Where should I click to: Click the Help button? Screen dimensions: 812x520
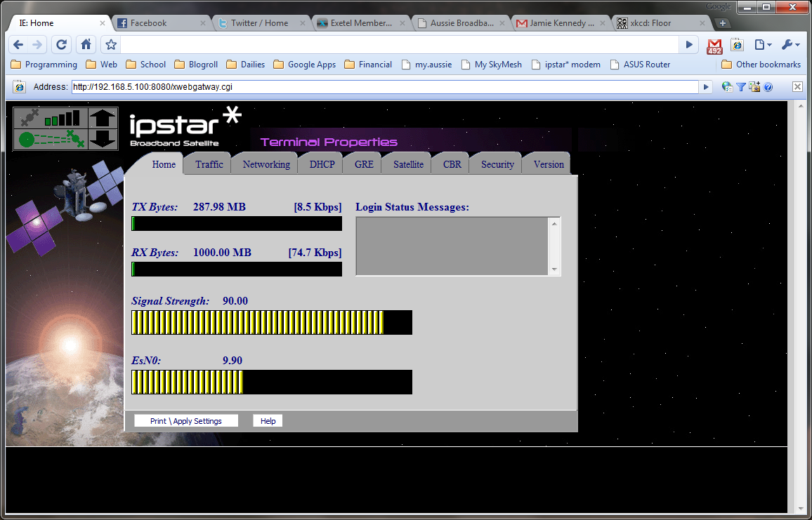pyautogui.click(x=268, y=420)
